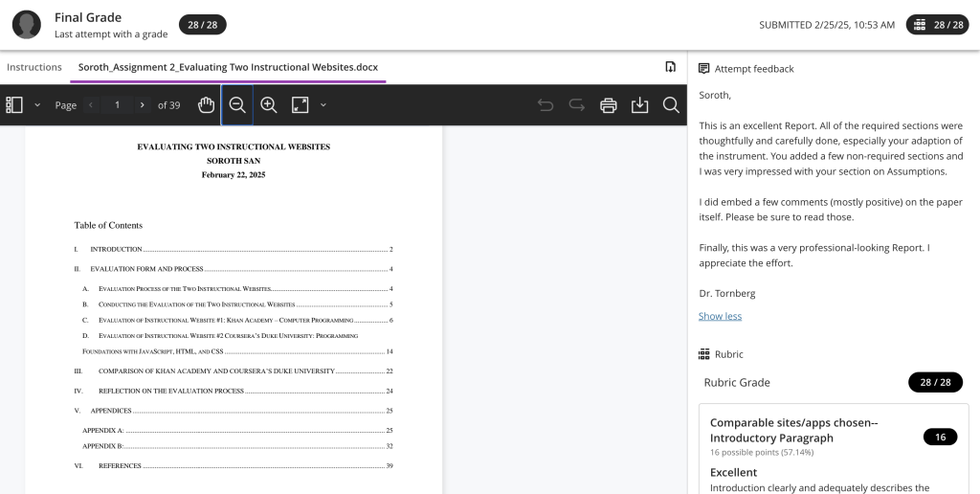Switch to the Instructions tab
980x494 pixels.
pyautogui.click(x=34, y=67)
